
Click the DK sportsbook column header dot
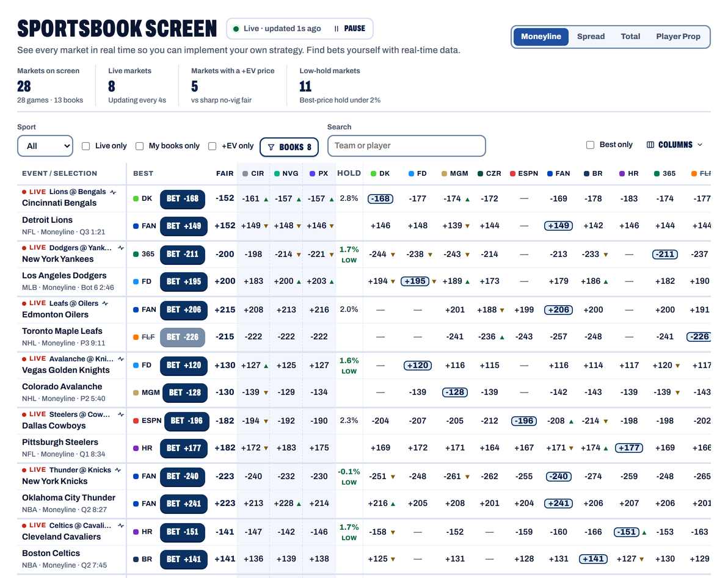[373, 173]
